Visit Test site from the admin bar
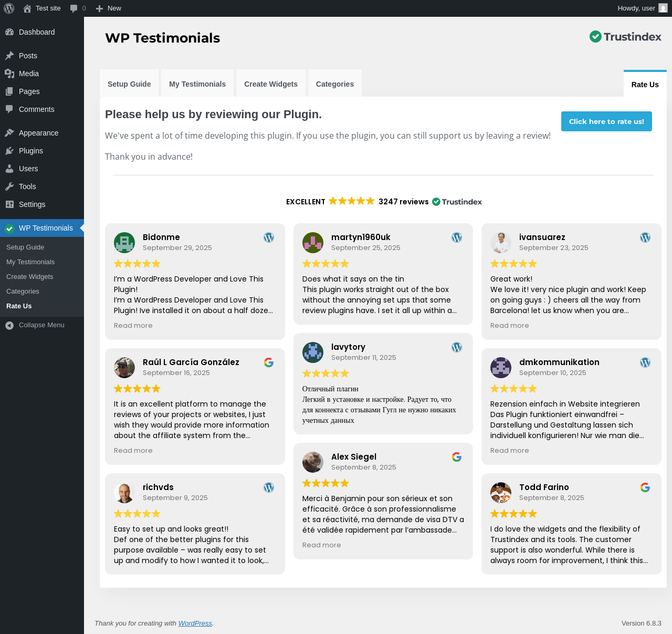 click(x=42, y=8)
